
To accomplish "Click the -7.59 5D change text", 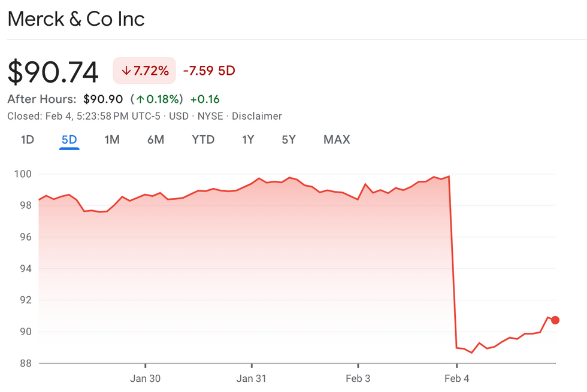I will 209,71.
